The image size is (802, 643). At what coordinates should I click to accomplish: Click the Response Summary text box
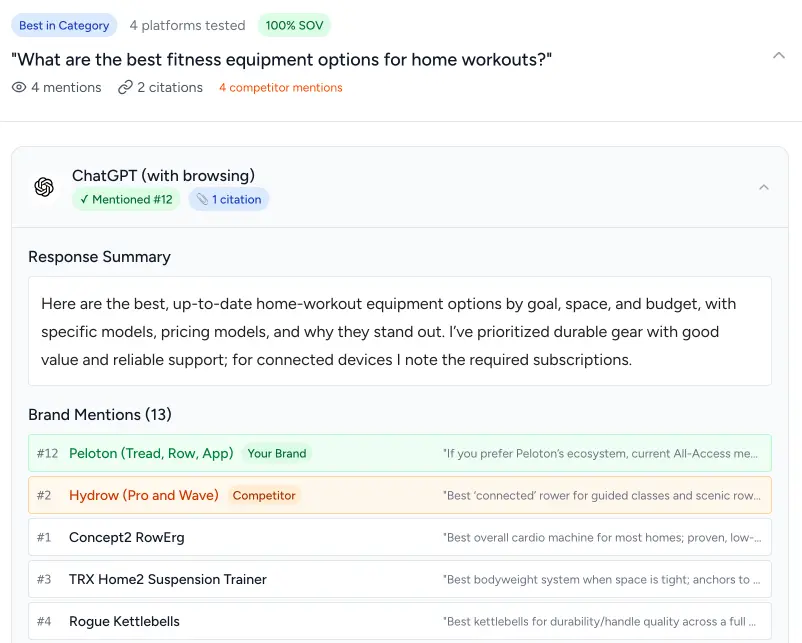point(400,331)
